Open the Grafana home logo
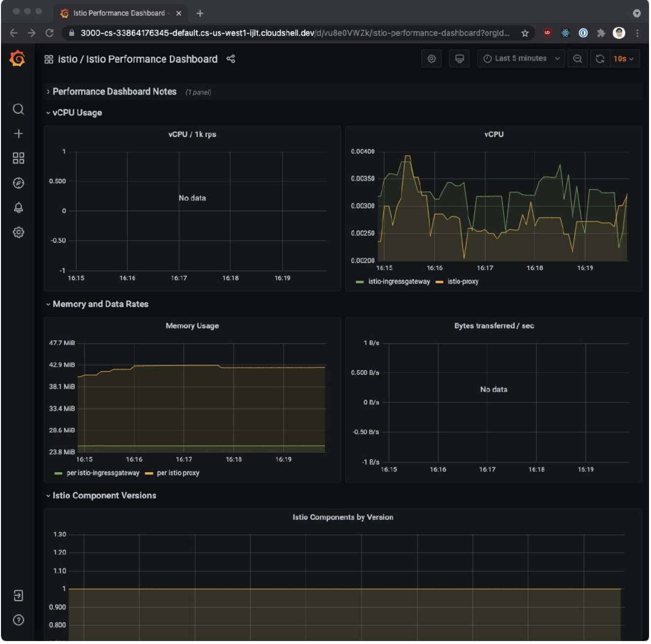This screenshot has width=651, height=644. click(x=18, y=59)
